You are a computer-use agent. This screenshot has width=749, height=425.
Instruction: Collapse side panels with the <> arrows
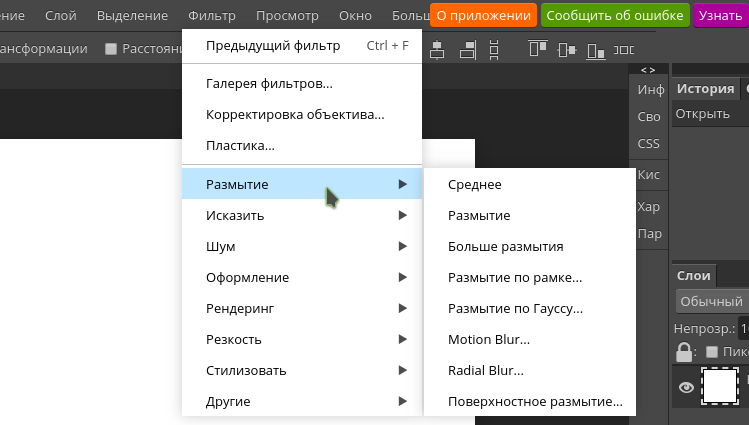[x=648, y=70]
